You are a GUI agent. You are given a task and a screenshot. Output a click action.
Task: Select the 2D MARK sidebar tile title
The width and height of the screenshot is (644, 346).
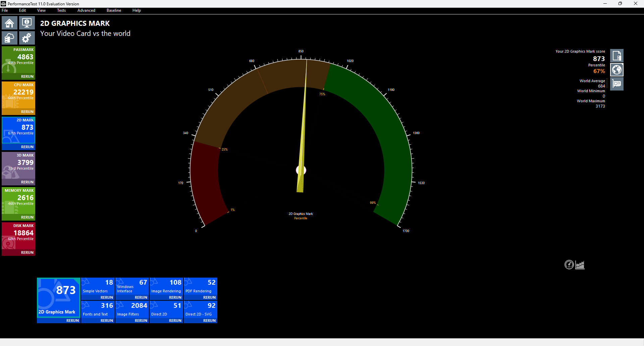pyautogui.click(x=25, y=120)
